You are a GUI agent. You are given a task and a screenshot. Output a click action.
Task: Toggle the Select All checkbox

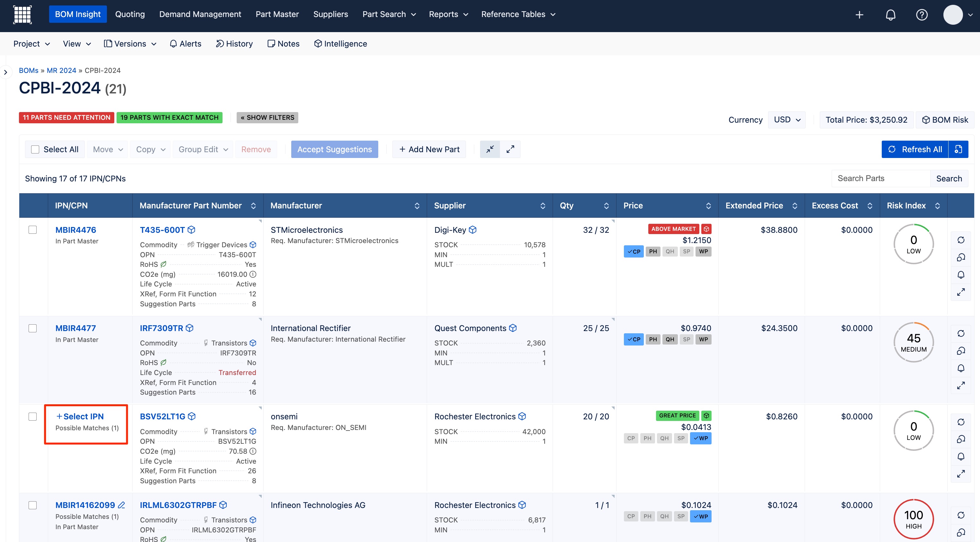tap(35, 150)
